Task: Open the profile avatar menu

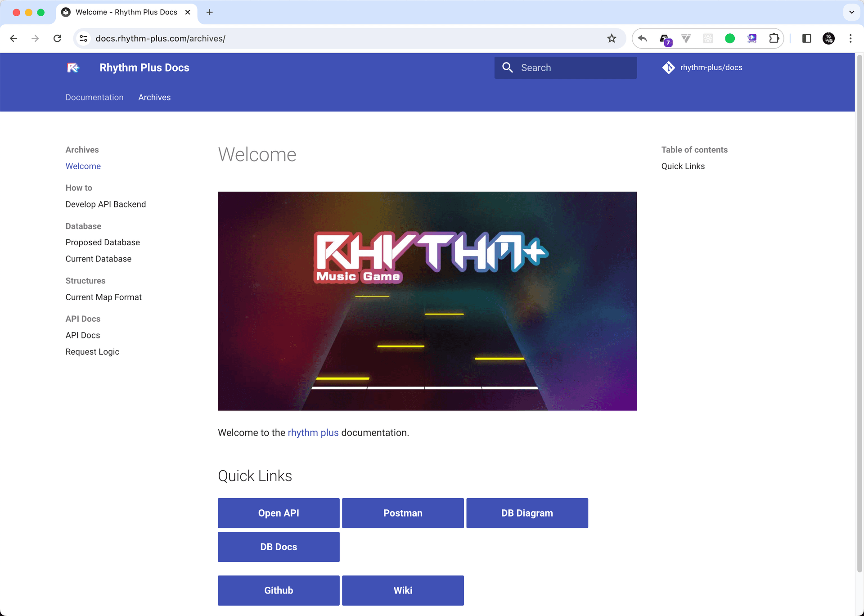Action: coord(828,38)
